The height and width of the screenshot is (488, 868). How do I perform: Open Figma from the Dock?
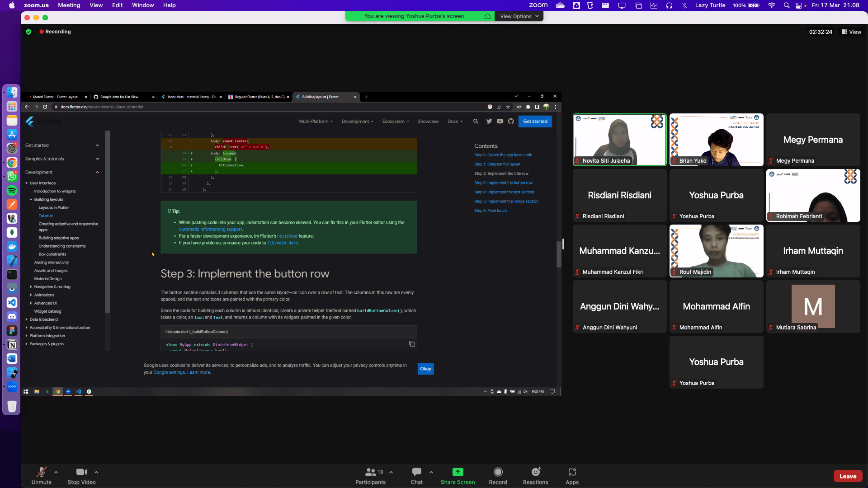[12, 331]
